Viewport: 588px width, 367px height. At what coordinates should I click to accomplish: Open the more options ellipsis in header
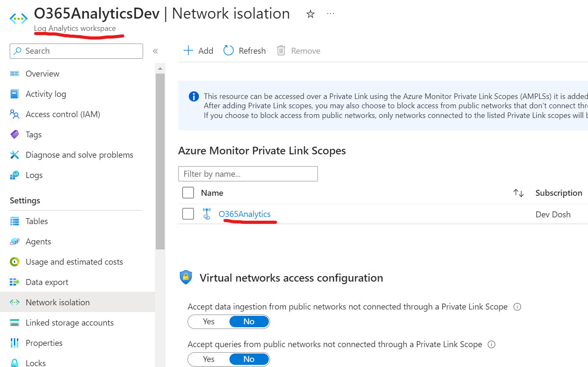click(331, 14)
